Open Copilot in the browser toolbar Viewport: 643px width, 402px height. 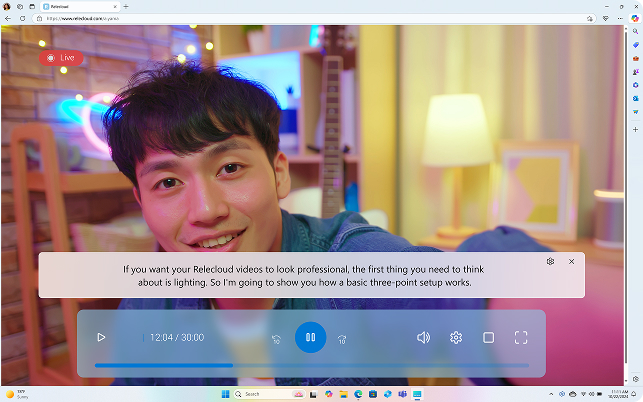[x=635, y=18]
